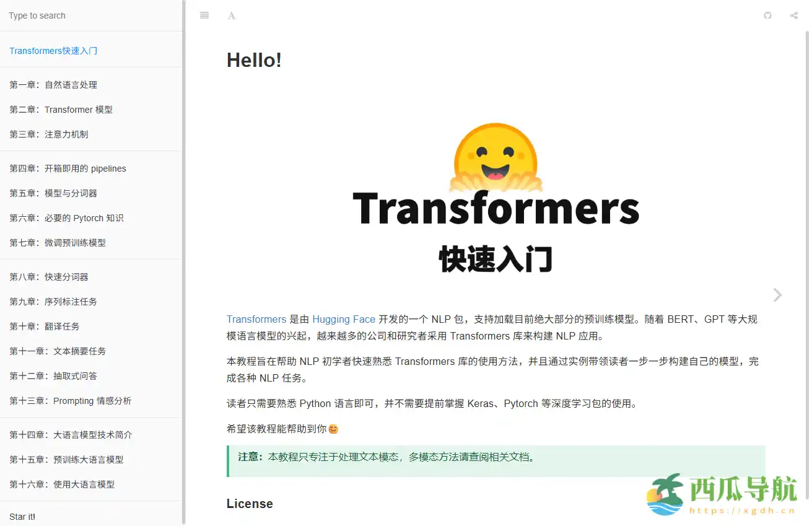Open the GitHub repository icon at top right
The height and width of the screenshot is (526, 812).
point(767,15)
